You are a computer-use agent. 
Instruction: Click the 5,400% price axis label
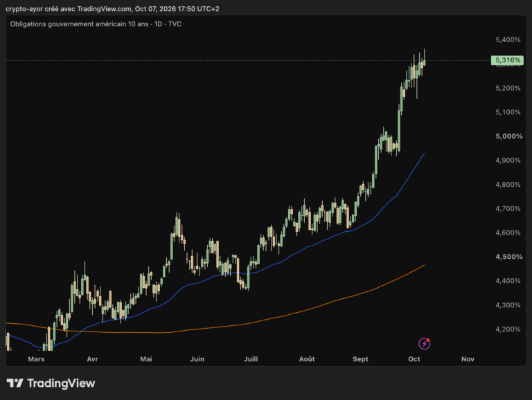click(x=508, y=39)
